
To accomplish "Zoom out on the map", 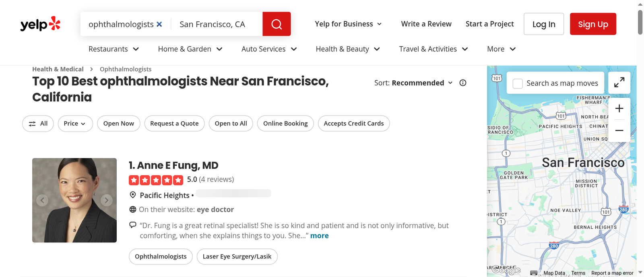I will click(x=619, y=131).
